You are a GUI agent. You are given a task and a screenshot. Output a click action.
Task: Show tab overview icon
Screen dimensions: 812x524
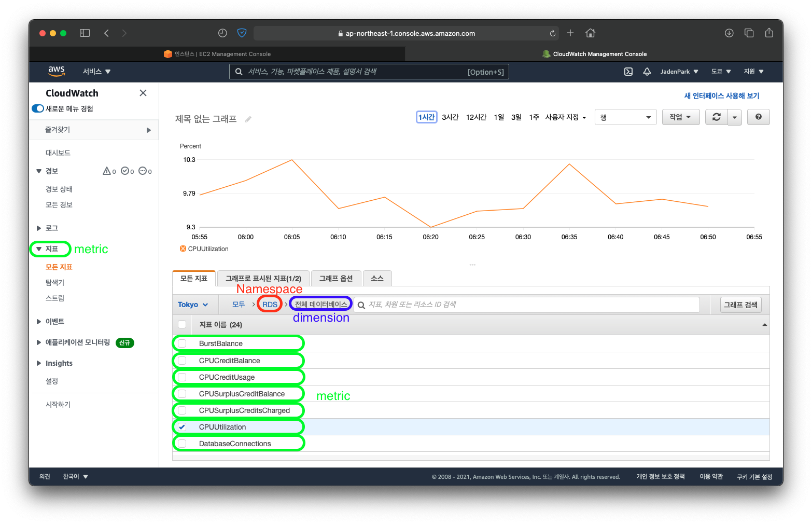coord(749,33)
